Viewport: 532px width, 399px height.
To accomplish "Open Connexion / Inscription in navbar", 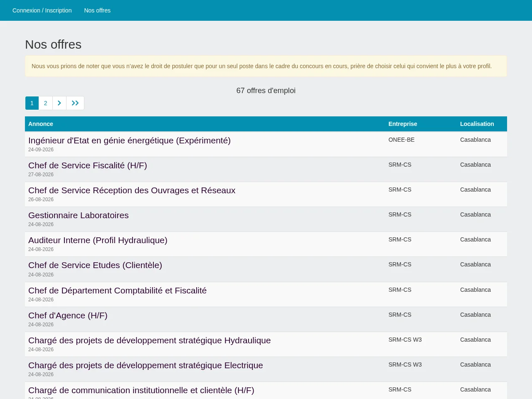I will [42, 10].
